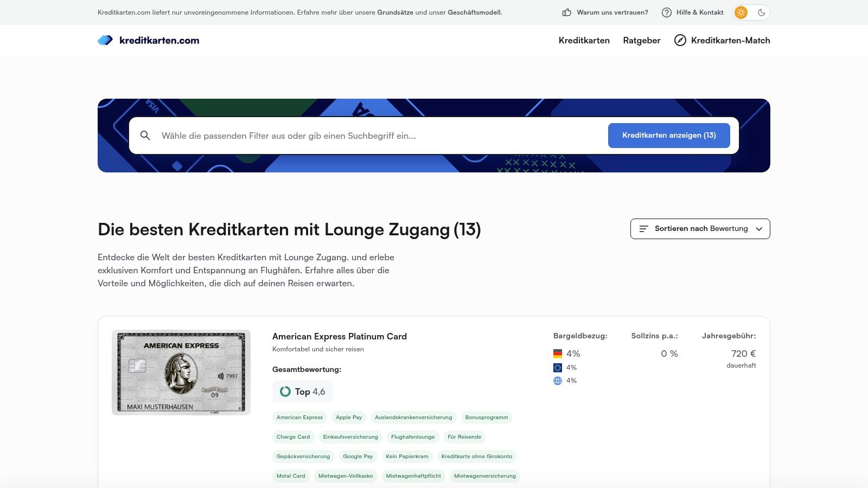
Task: Click the Jahresgebühr: column label
Action: point(729,336)
